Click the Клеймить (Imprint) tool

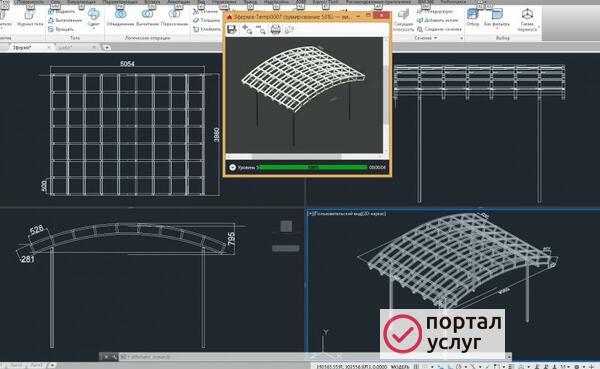(x=207, y=29)
